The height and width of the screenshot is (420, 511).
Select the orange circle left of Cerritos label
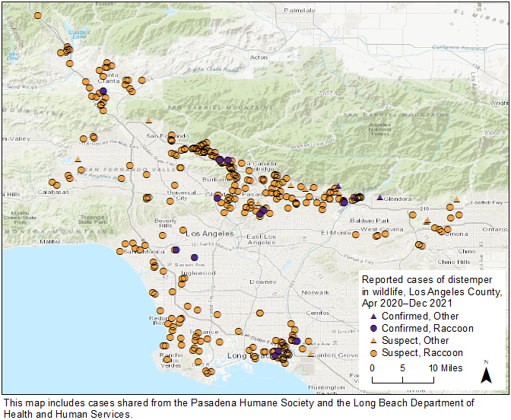coord(260,313)
